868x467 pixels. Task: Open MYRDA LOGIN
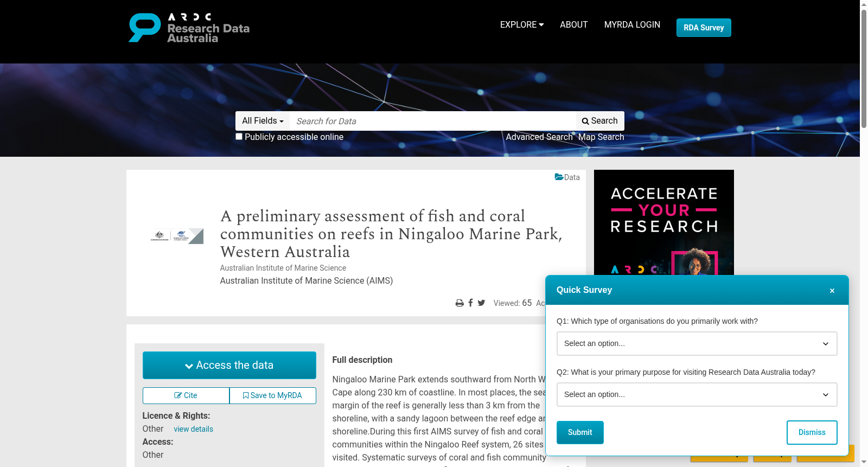click(x=632, y=25)
